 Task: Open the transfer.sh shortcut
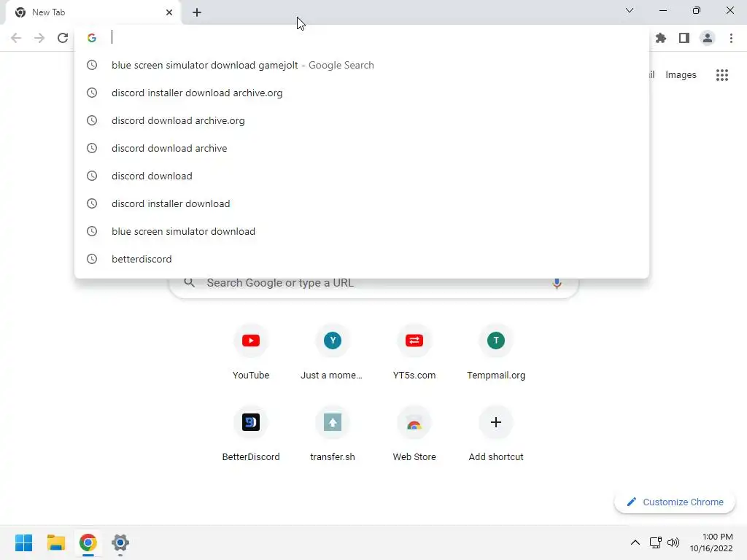(x=332, y=434)
